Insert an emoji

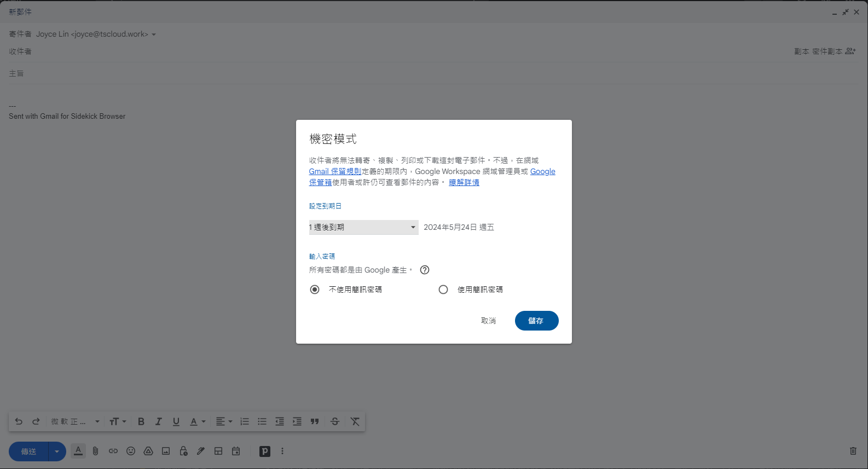point(131,451)
